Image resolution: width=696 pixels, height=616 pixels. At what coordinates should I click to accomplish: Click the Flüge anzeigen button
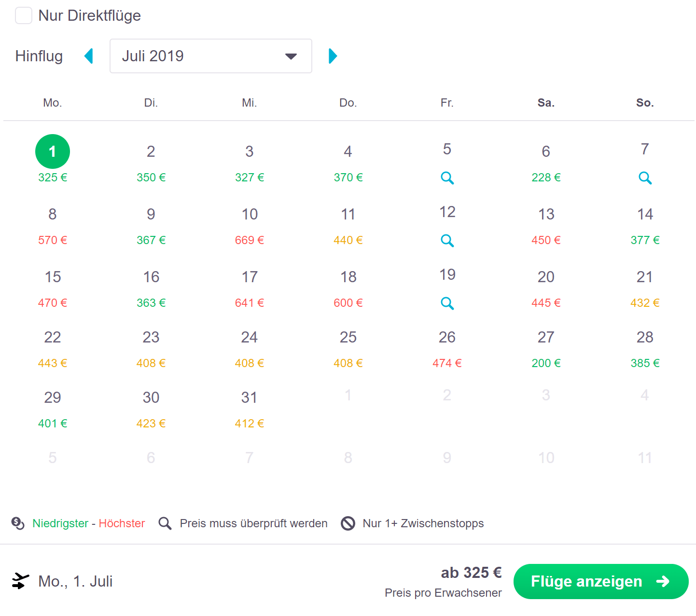(x=601, y=581)
